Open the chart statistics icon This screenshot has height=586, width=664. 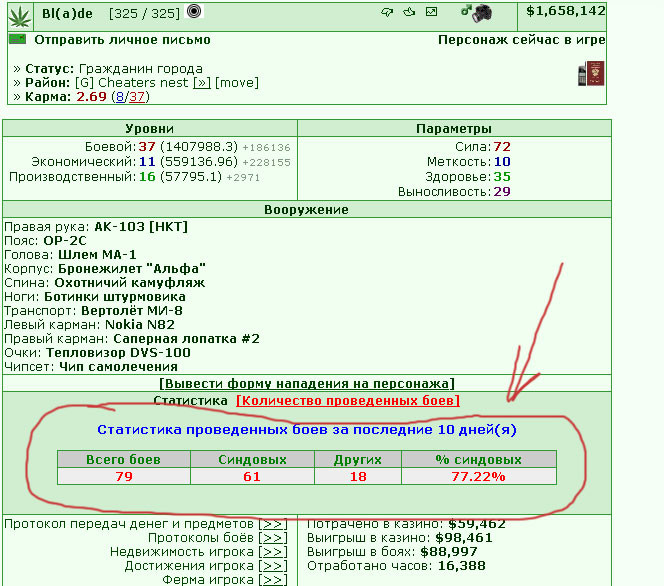(431, 11)
